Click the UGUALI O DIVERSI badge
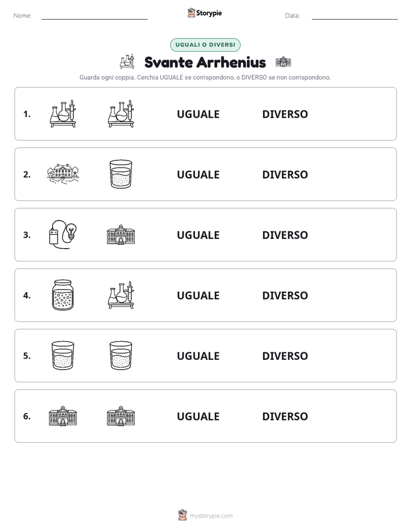 click(x=205, y=45)
